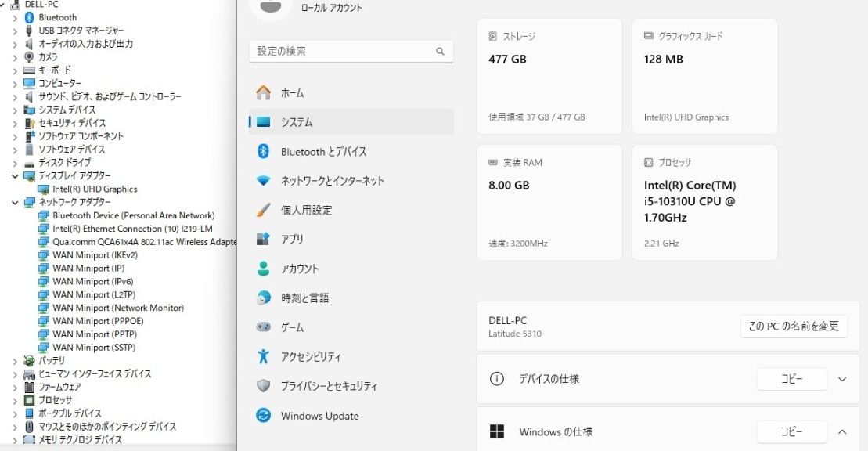Open アクセシビリティ settings page

coord(351,356)
